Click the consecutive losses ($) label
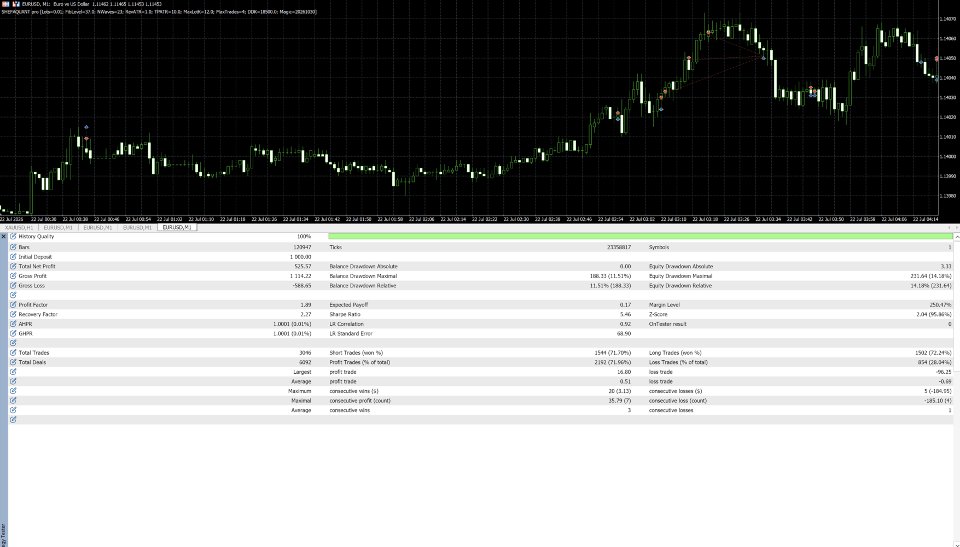 coord(675,391)
